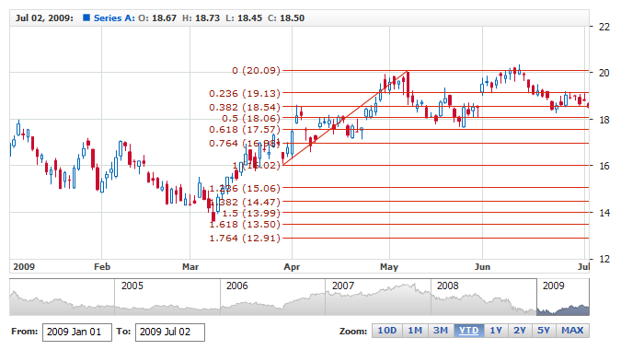Select the 1M zoom button
644x350 pixels.
[415, 331]
